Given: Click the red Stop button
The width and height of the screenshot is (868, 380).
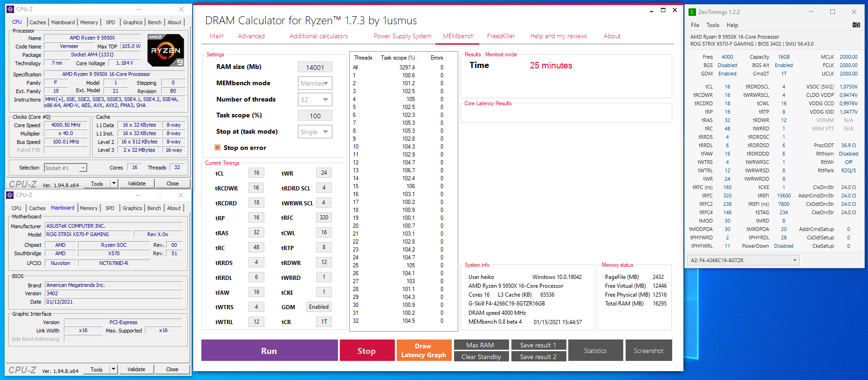Looking at the screenshot, I should (x=367, y=351).
